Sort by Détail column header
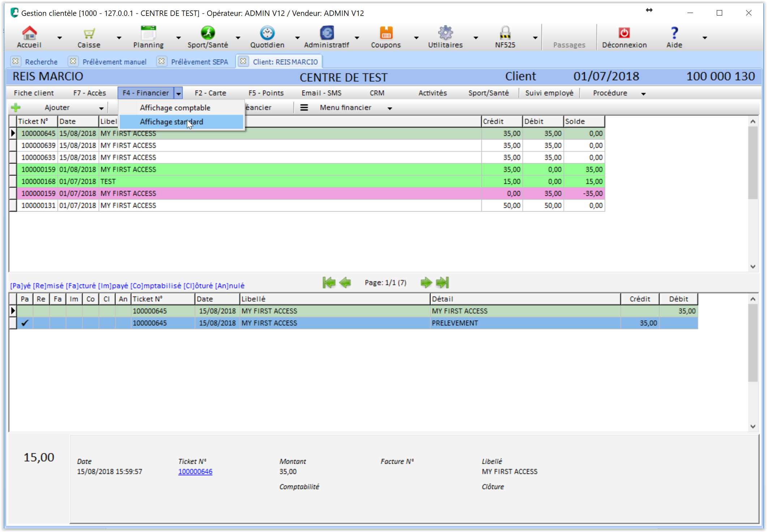 point(525,299)
